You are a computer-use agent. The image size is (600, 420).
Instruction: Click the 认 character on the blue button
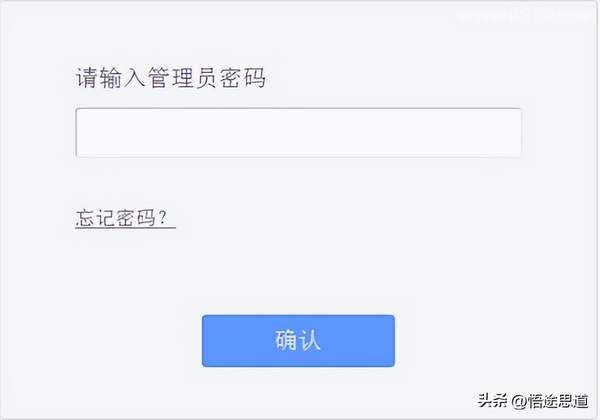pos(310,340)
